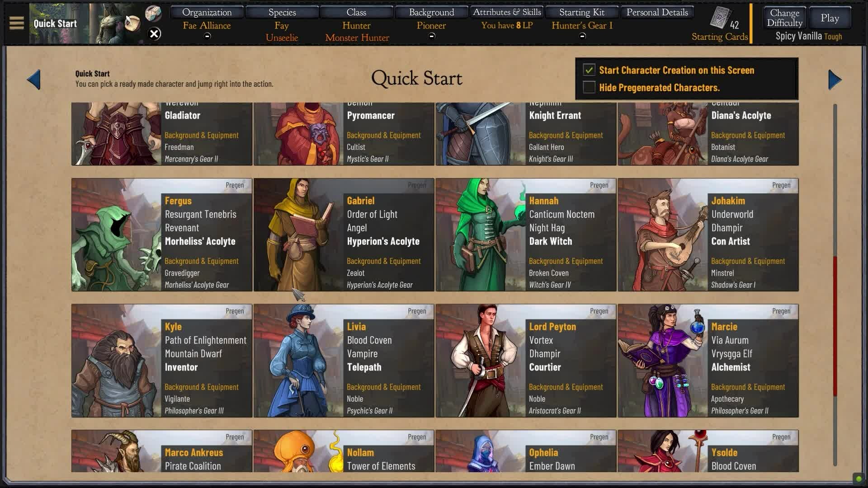
Task: Click the dice randomize icon
Action: click(x=153, y=14)
